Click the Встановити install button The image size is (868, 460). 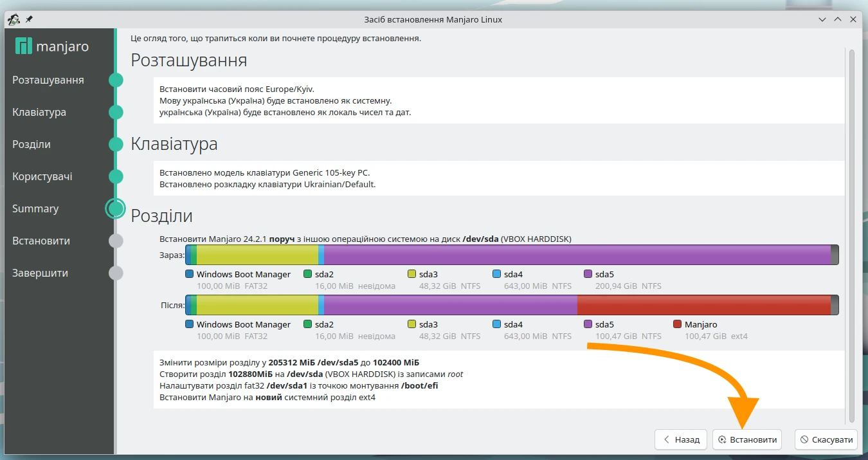pos(747,440)
